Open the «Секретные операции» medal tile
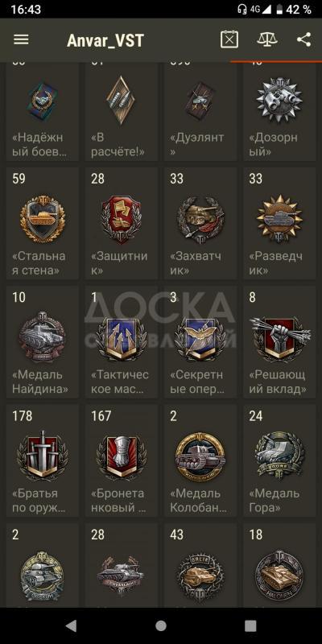Screen dimensions: 322x644 (200, 341)
